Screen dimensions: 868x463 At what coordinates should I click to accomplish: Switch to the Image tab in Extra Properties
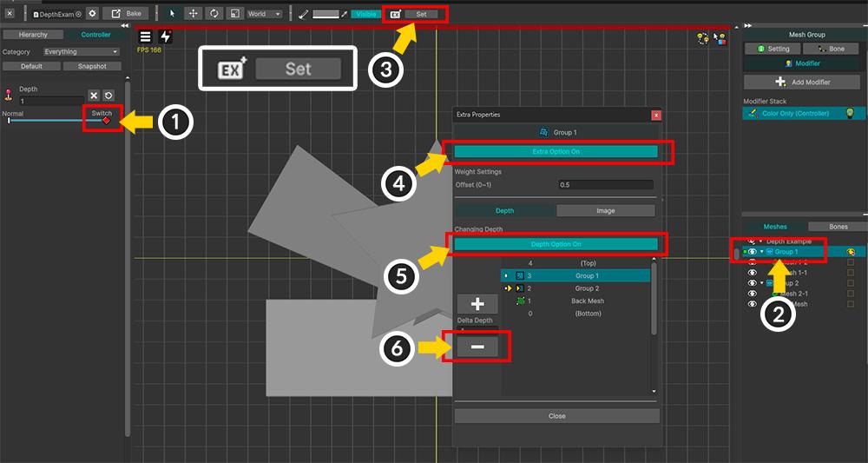click(x=605, y=210)
